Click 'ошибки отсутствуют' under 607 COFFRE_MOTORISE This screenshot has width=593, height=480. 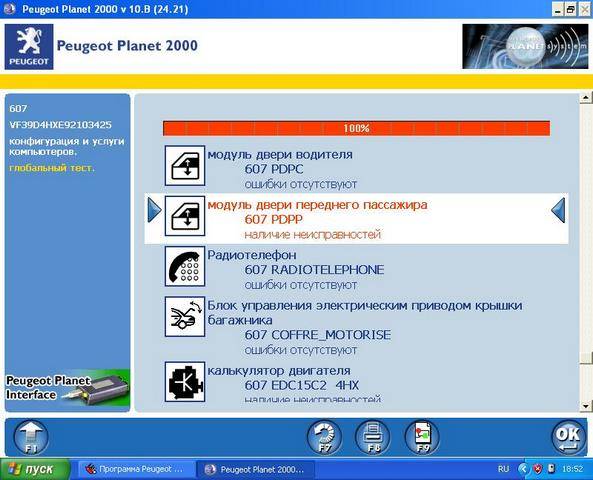pos(301,350)
